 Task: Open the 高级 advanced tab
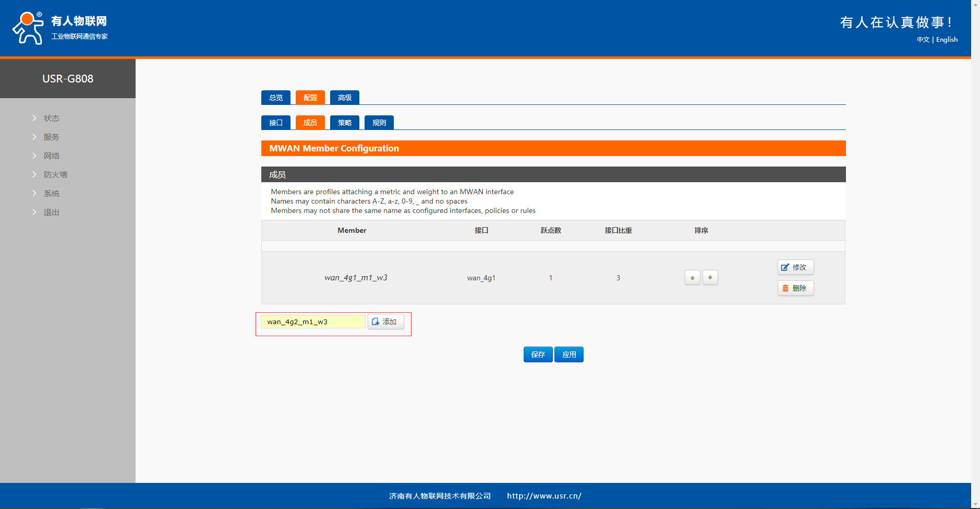pyautogui.click(x=344, y=98)
